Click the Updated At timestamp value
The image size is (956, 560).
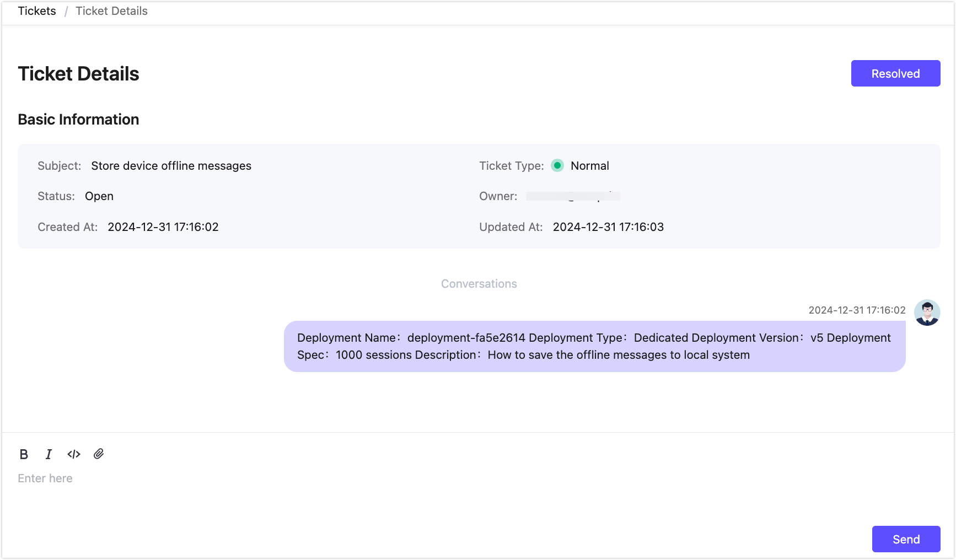pyautogui.click(x=608, y=227)
